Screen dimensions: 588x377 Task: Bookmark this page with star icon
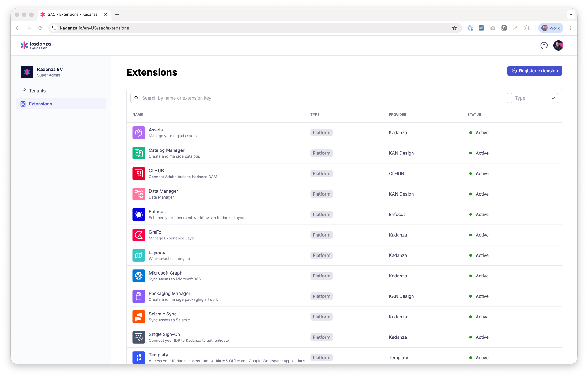point(454,28)
